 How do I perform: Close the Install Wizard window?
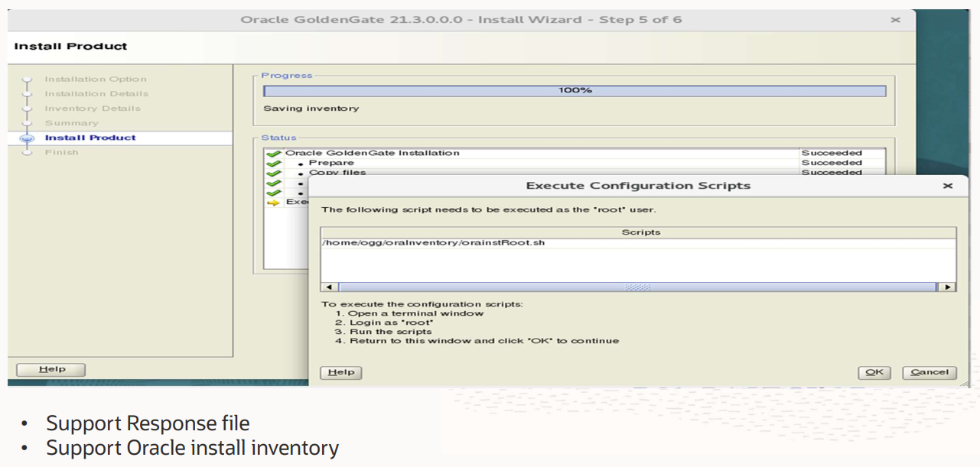pos(895,20)
